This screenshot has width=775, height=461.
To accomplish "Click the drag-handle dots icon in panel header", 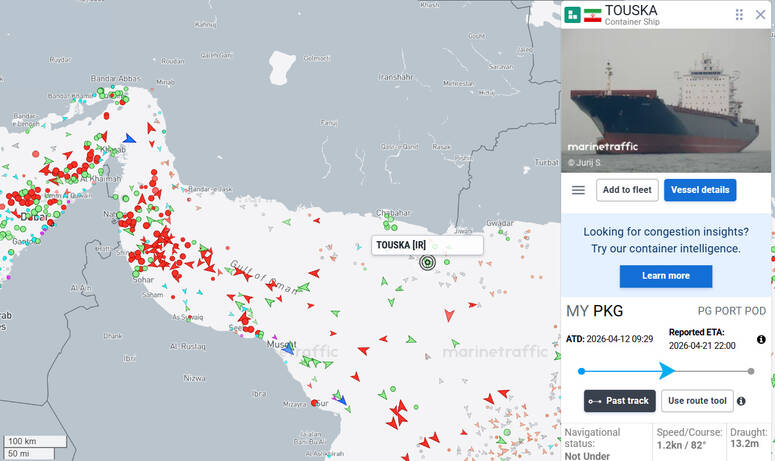I will tap(739, 14).
